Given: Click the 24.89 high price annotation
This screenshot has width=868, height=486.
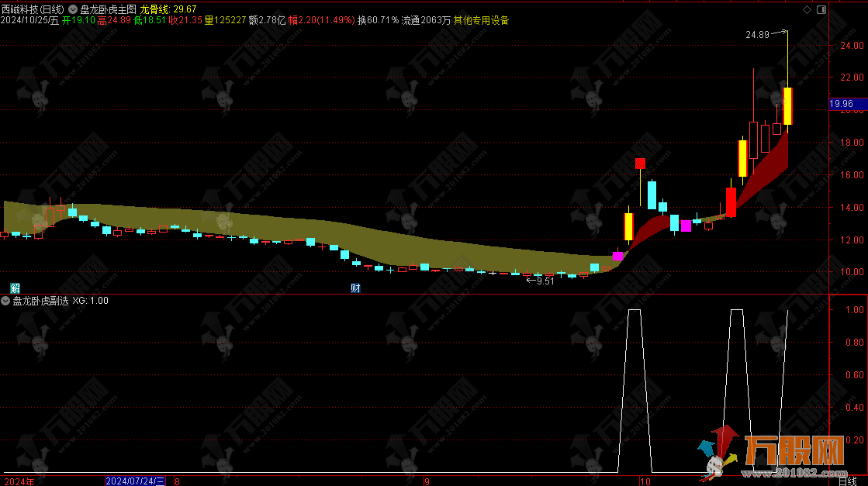Looking at the screenshot, I should [757, 35].
